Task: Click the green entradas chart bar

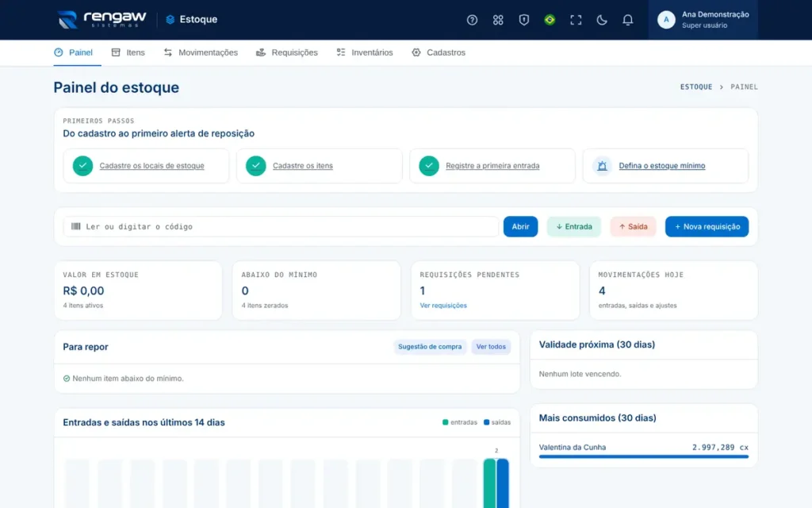Action: pos(489,483)
